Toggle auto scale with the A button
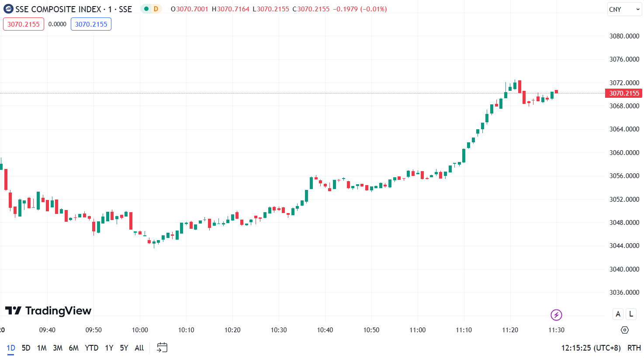 618,314
